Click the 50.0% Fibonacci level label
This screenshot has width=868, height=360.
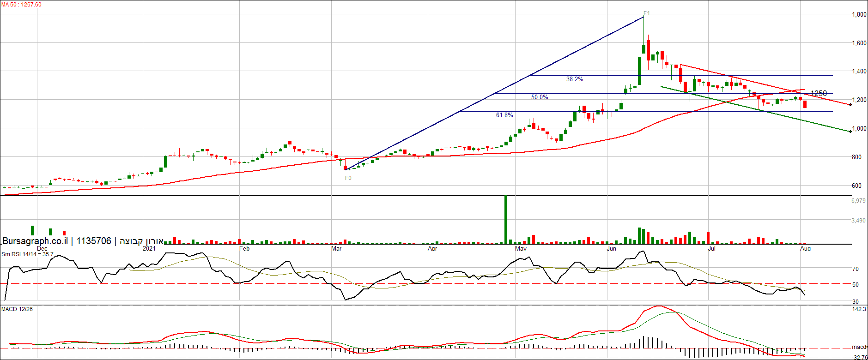coord(540,97)
